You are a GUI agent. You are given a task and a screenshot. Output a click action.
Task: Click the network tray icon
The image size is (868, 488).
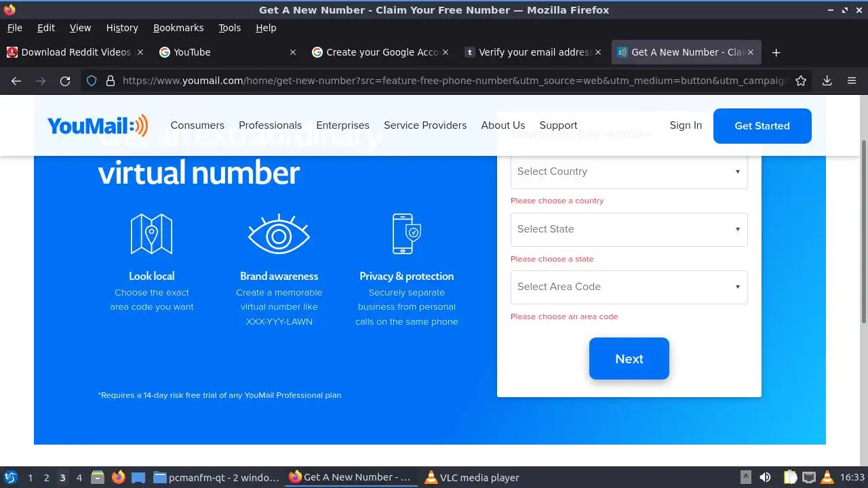[x=808, y=477]
